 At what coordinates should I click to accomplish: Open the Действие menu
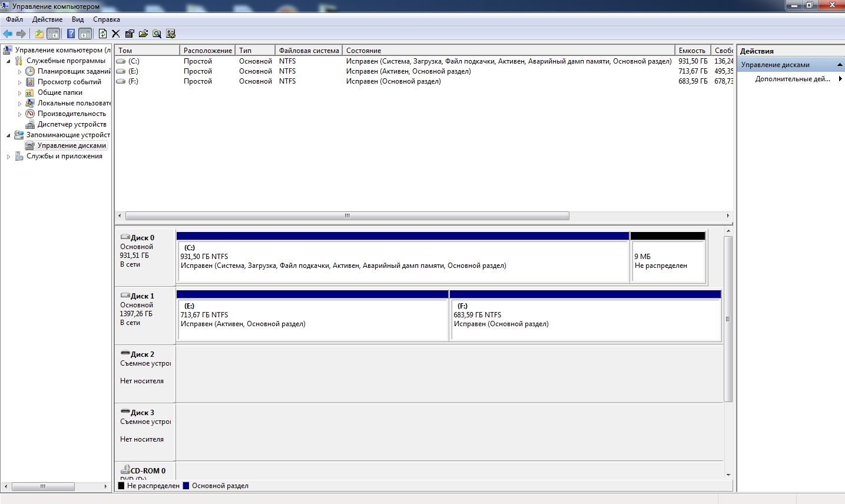pos(47,19)
